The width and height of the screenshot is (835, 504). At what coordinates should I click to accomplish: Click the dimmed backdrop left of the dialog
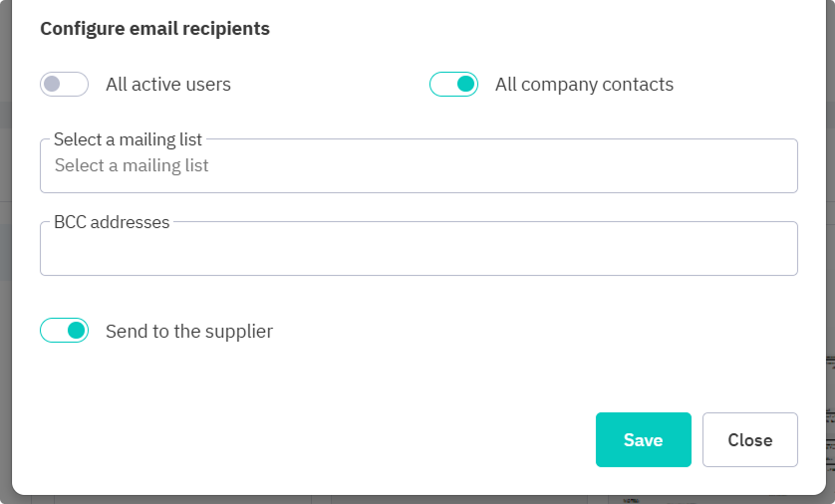[5, 249]
